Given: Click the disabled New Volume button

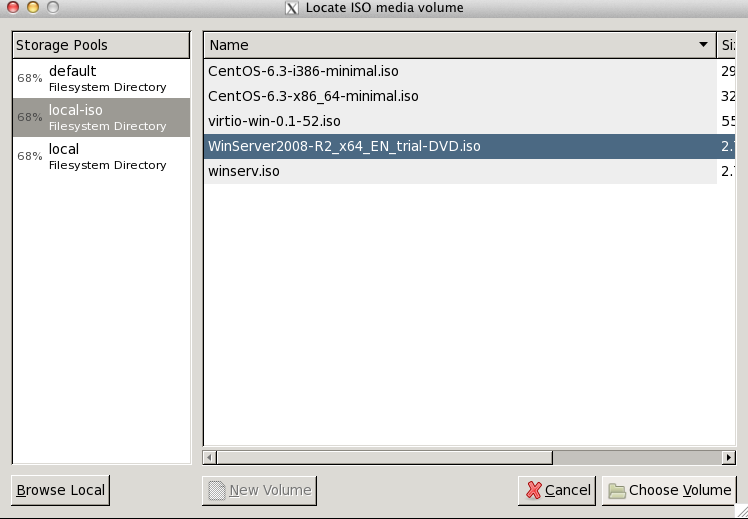Looking at the screenshot, I should (x=260, y=490).
